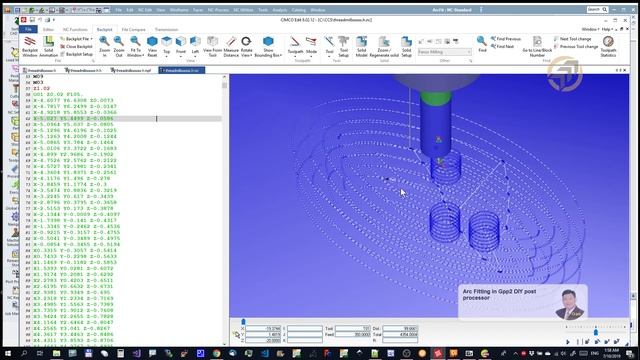The image size is (640, 360).
Task: Open Toolpath Statistics
Action: tap(608, 46)
